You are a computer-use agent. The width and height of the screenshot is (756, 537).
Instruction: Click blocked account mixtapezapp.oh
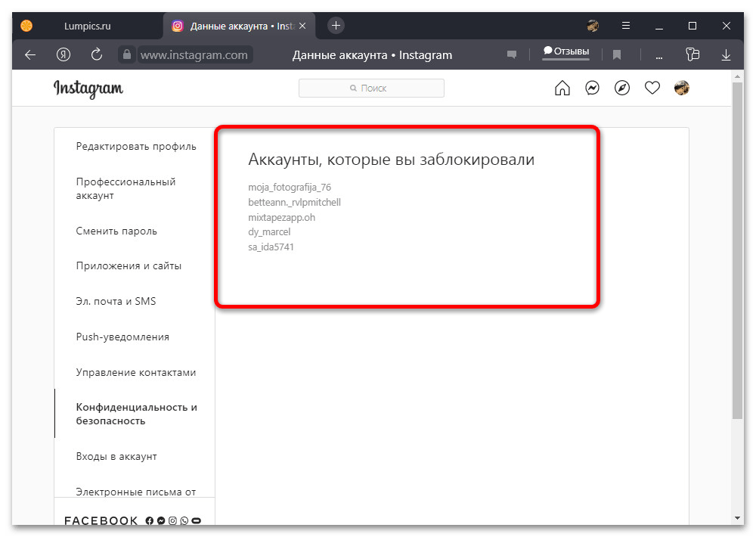[281, 217]
